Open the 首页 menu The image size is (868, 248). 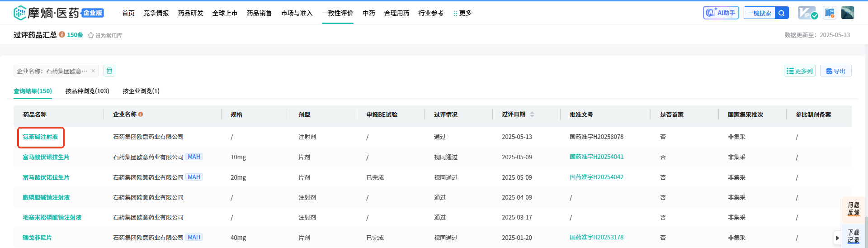click(x=128, y=13)
